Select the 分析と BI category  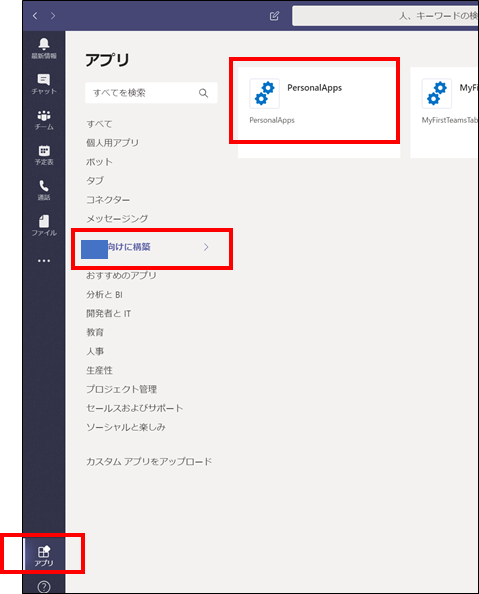click(x=104, y=294)
